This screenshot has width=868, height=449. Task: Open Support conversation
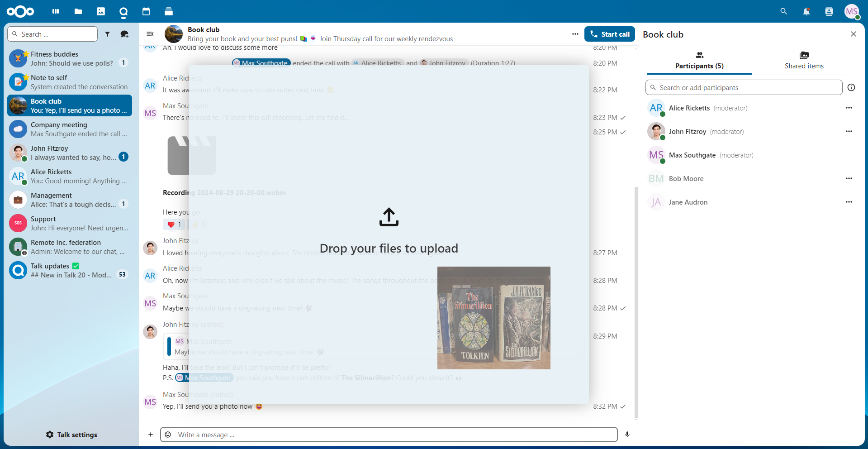pyautogui.click(x=70, y=223)
